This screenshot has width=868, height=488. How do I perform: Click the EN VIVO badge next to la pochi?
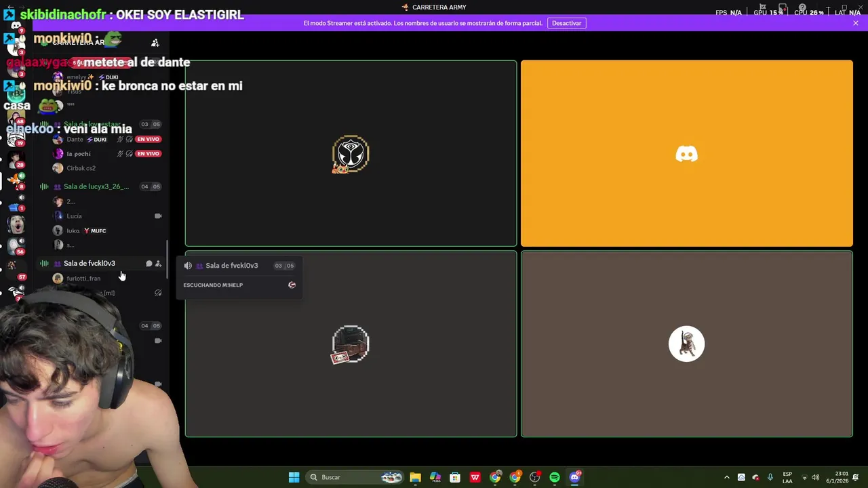[x=148, y=154]
